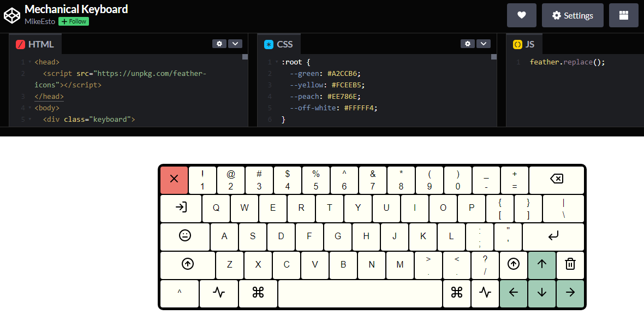Click the green left arrow key
Image resolution: width=644 pixels, height=320 pixels.
click(x=514, y=293)
